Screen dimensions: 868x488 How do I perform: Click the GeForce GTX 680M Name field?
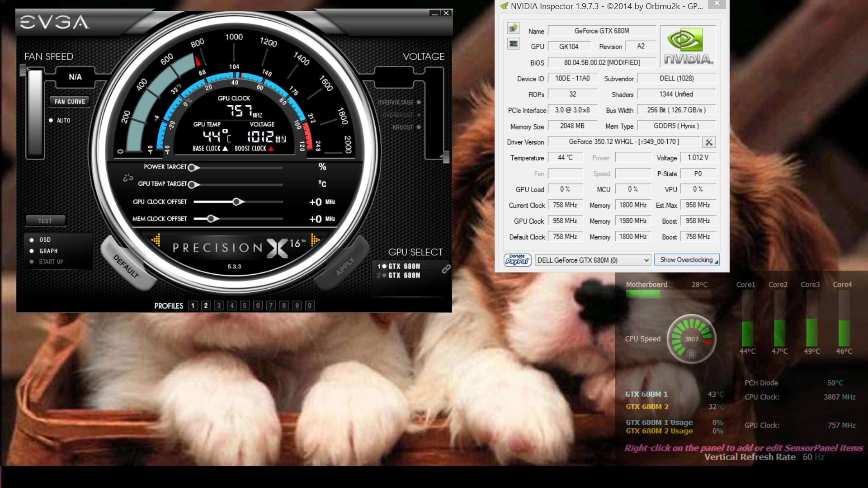click(x=602, y=31)
